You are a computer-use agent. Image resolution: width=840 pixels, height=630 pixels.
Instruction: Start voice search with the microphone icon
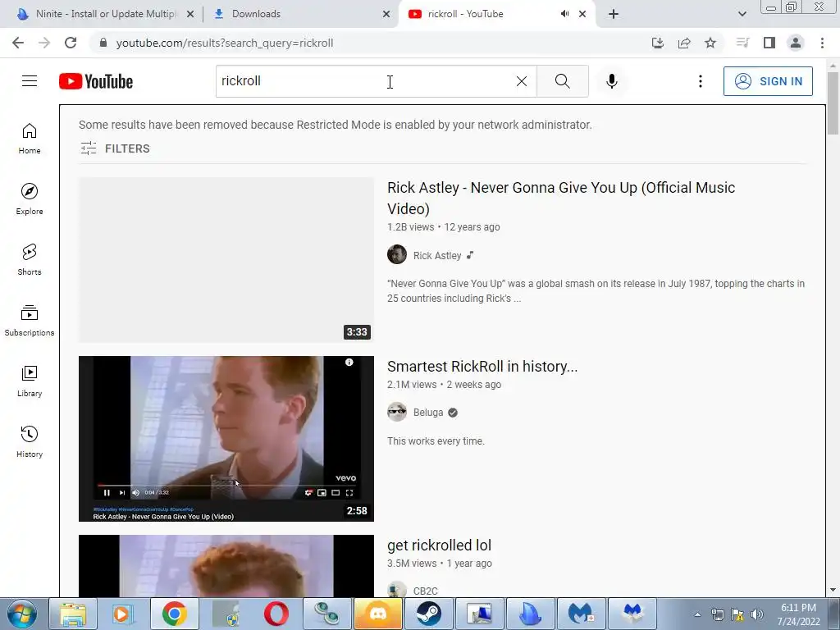tap(612, 81)
